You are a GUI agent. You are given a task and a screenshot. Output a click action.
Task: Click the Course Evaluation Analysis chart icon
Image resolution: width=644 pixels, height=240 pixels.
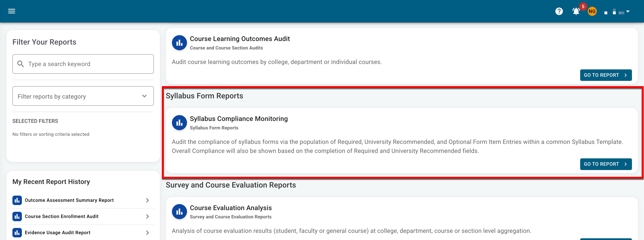179,212
